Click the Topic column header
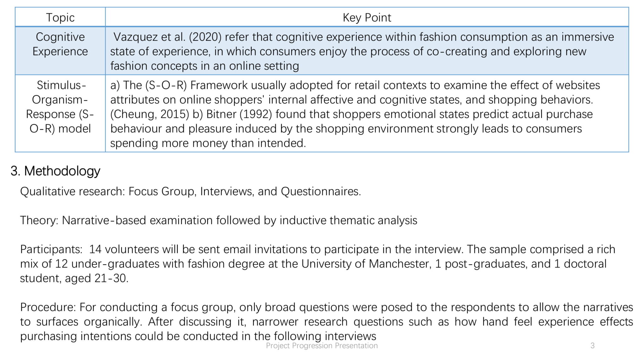The height and width of the screenshot is (362, 644). point(60,17)
